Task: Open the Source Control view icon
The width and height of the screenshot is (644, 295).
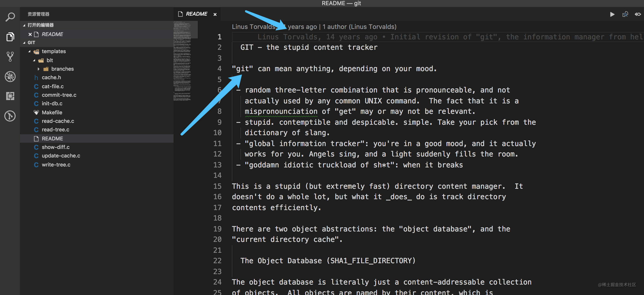Action: (10, 56)
